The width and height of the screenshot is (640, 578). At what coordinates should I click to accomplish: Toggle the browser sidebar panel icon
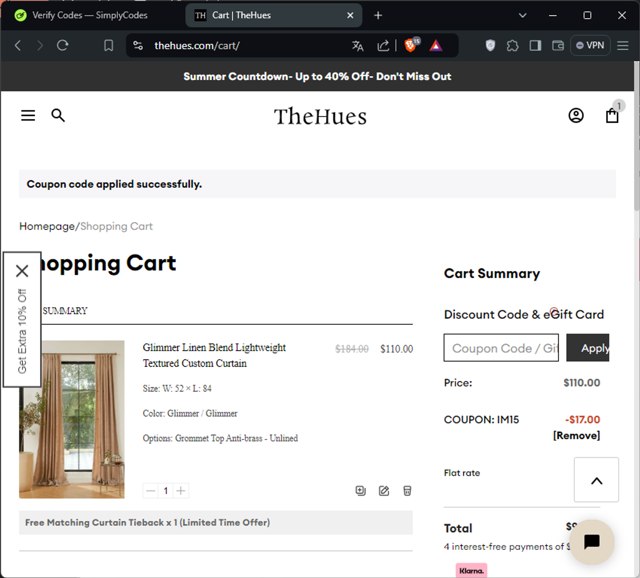coord(535,45)
